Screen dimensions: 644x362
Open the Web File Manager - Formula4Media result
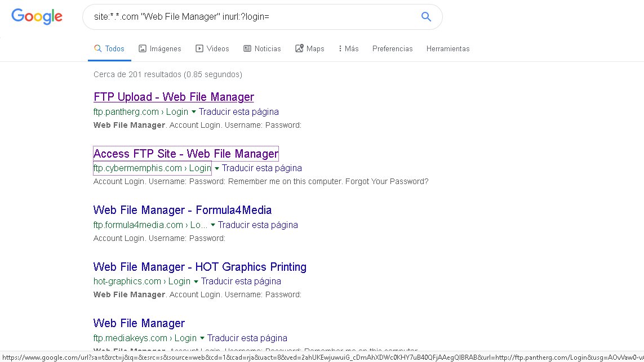pyautogui.click(x=183, y=210)
